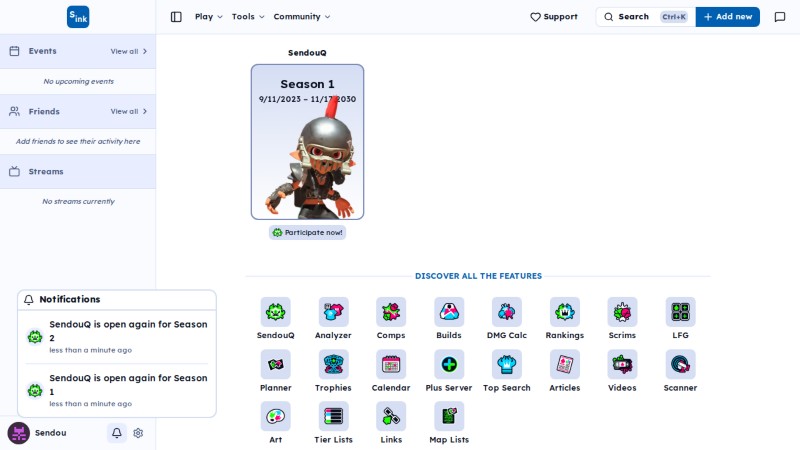
Task: Open the Analyzer feature icon
Action: [x=333, y=312]
